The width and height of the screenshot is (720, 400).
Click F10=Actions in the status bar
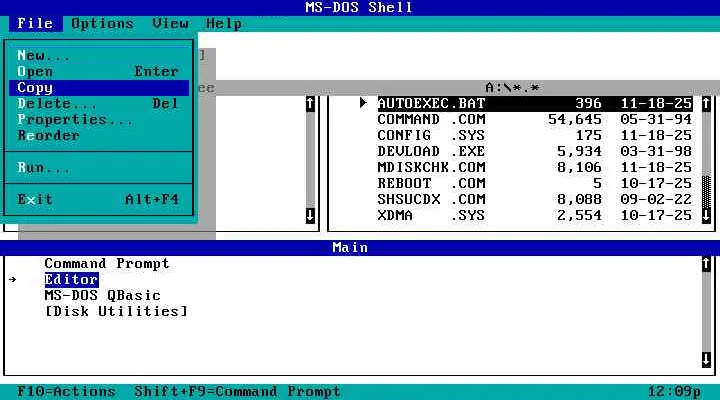point(67,392)
